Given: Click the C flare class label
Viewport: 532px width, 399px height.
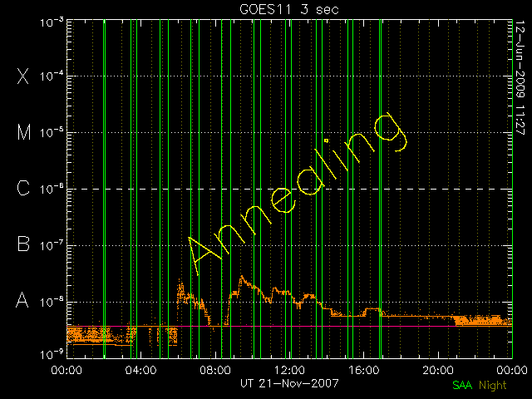Looking at the screenshot, I should coord(23,188).
